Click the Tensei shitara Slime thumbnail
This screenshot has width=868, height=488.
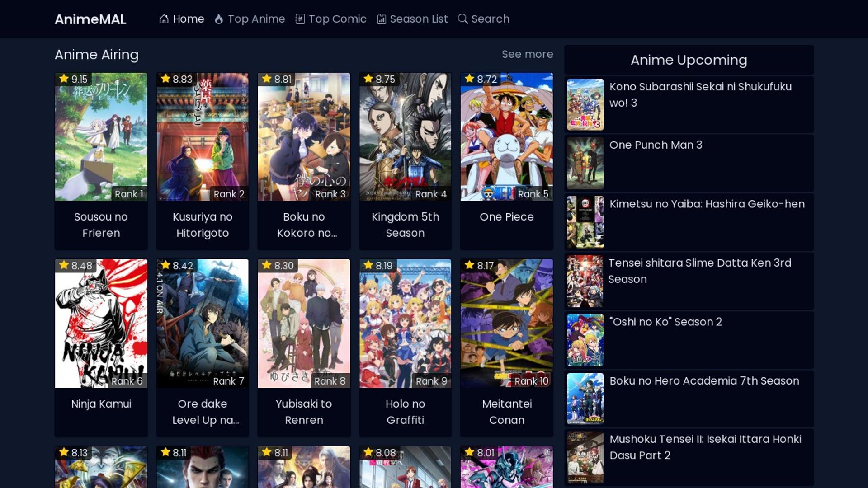[x=585, y=282]
